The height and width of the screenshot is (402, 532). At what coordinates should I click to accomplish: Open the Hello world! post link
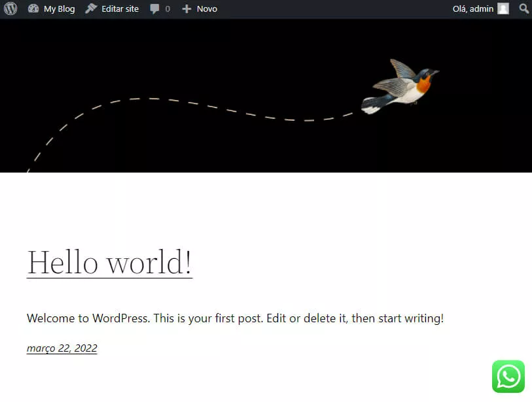point(109,262)
